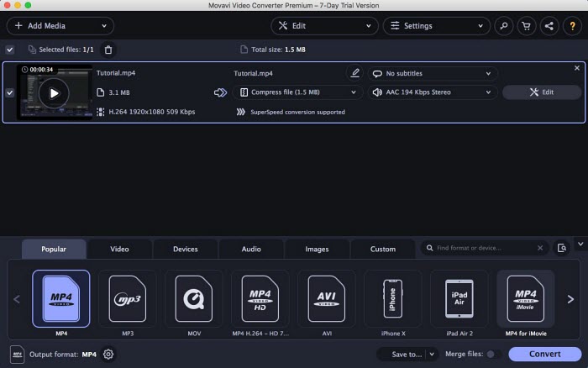This screenshot has width=588, height=368.
Task: Open the Add Media dropdown
Action: point(60,26)
